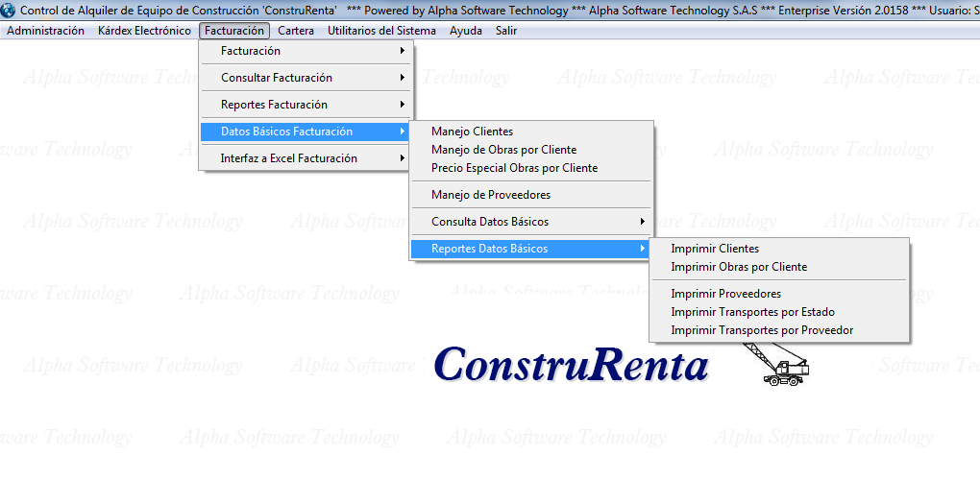Choose Manejo de Obras por Cliente
This screenshot has width=980, height=480.
503,150
